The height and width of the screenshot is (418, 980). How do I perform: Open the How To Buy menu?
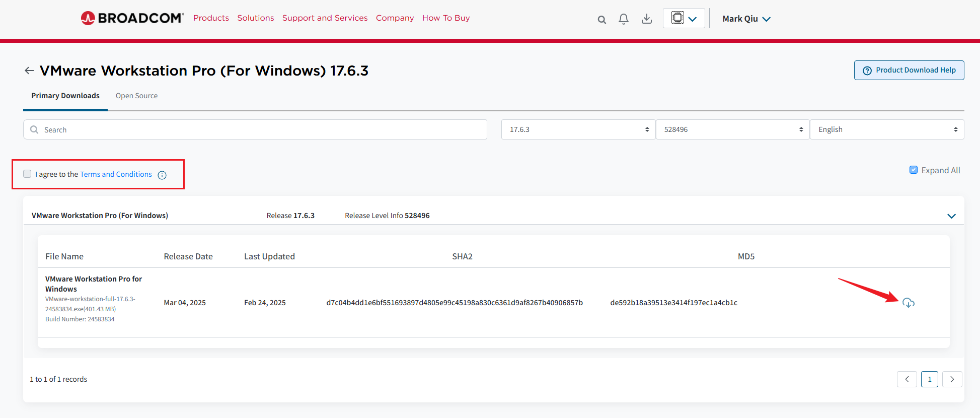click(x=446, y=18)
